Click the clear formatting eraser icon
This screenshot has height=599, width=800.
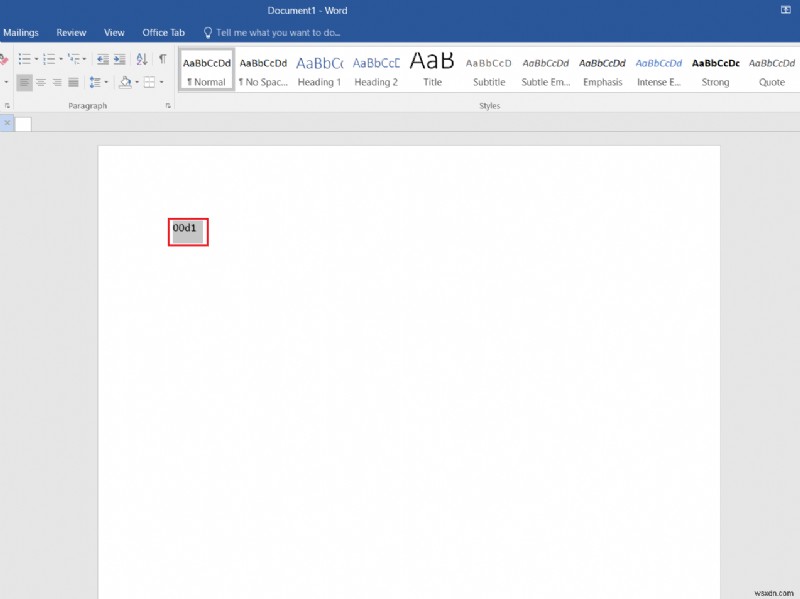4,60
